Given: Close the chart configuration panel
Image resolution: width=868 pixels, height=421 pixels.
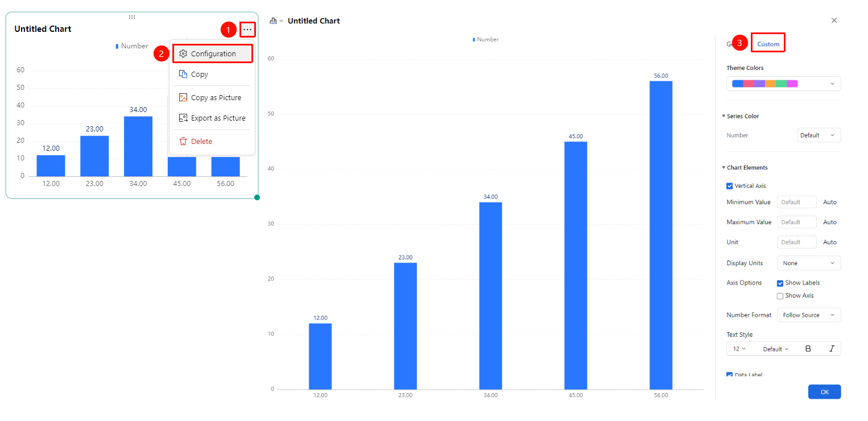Looking at the screenshot, I should [834, 20].
